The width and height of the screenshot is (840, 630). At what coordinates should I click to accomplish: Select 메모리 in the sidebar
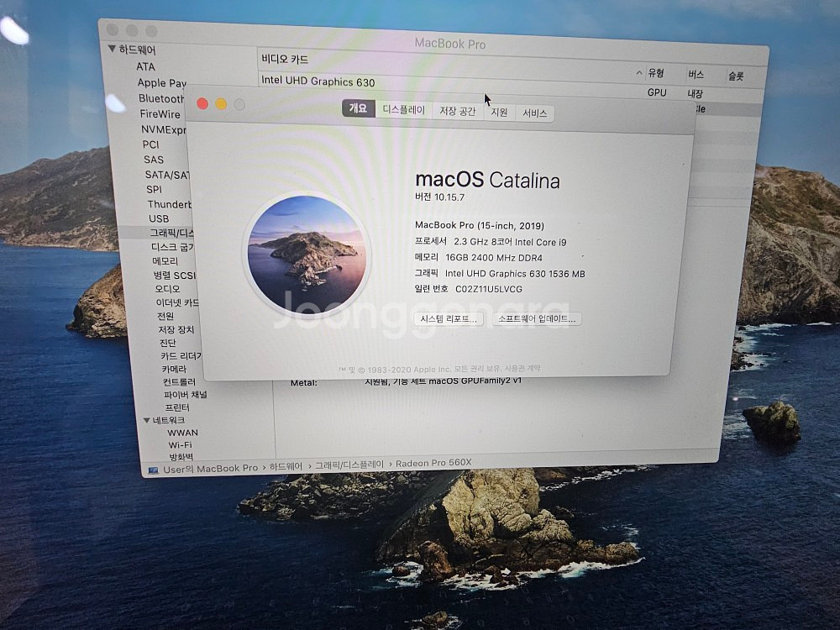click(165, 261)
